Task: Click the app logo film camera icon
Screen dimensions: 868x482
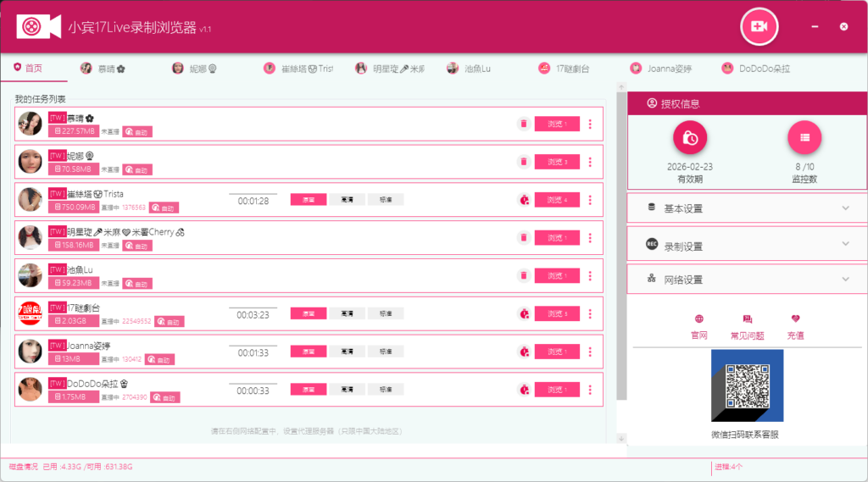Action: 39,26
